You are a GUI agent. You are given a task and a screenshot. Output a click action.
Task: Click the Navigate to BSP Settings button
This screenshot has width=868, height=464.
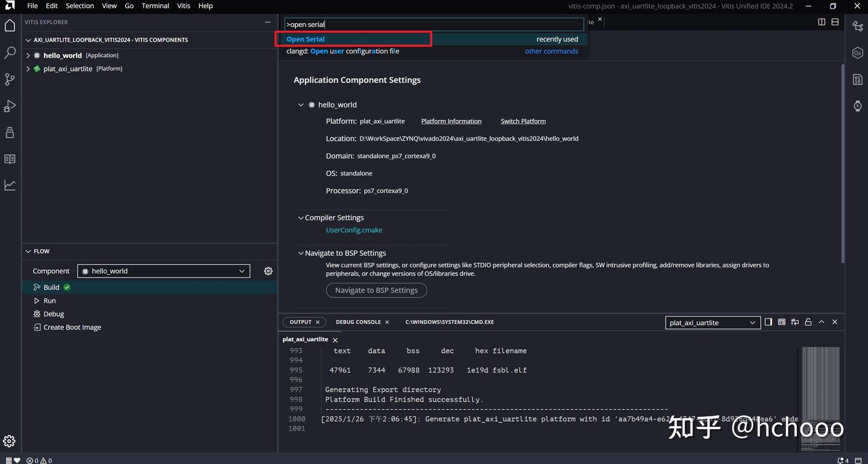pyautogui.click(x=376, y=290)
